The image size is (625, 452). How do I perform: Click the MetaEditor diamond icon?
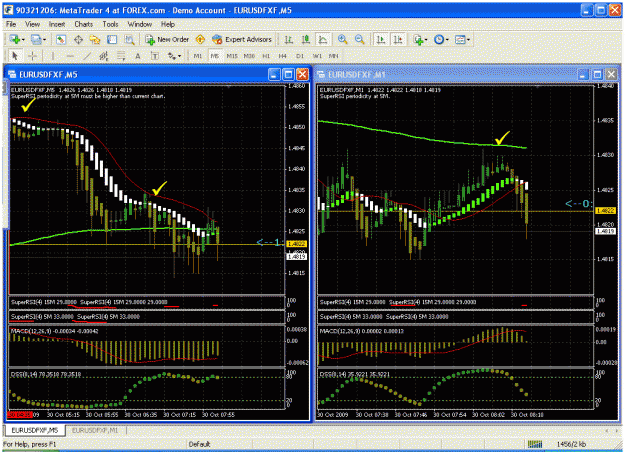click(200, 39)
